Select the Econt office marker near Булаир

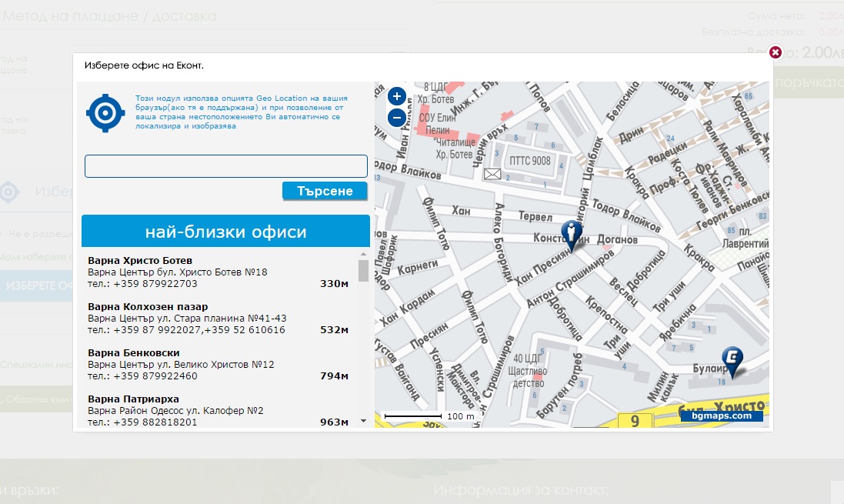click(x=732, y=360)
